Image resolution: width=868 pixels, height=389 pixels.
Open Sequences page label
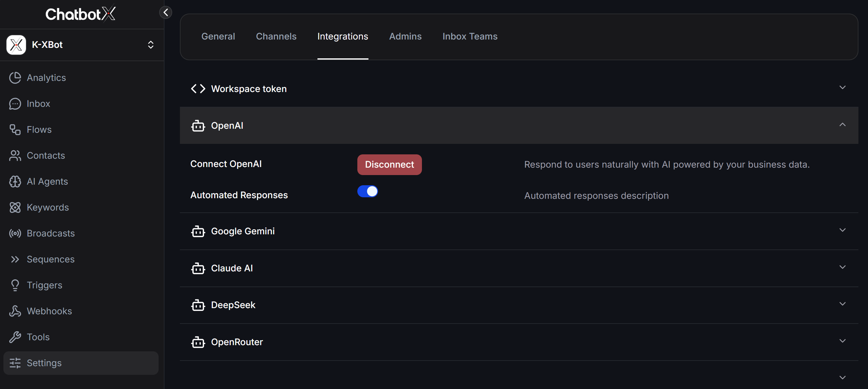click(51, 259)
